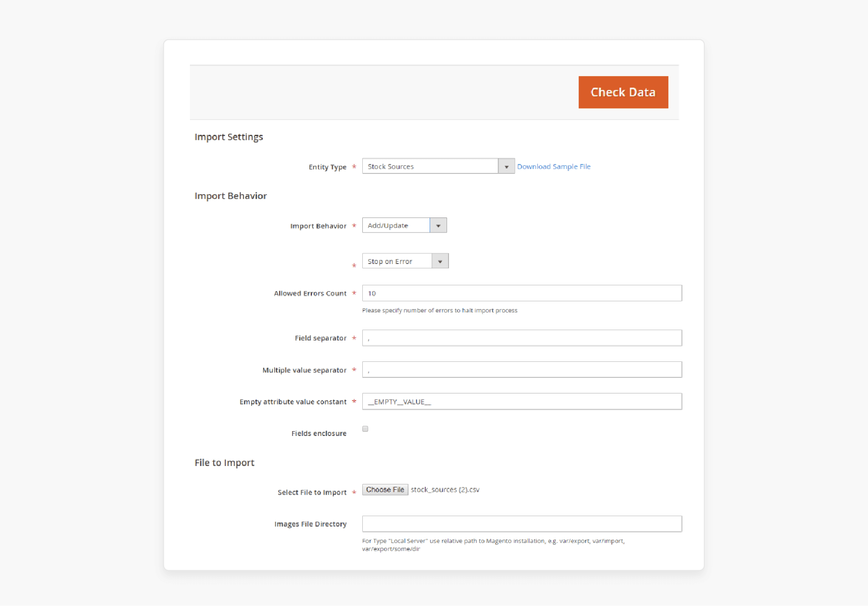Click the Check Data button

click(623, 92)
